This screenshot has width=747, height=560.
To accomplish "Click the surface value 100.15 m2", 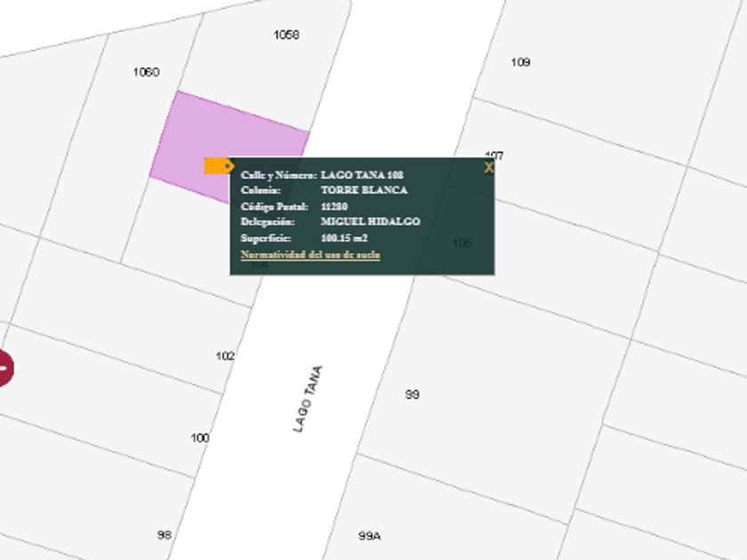I will (344, 238).
